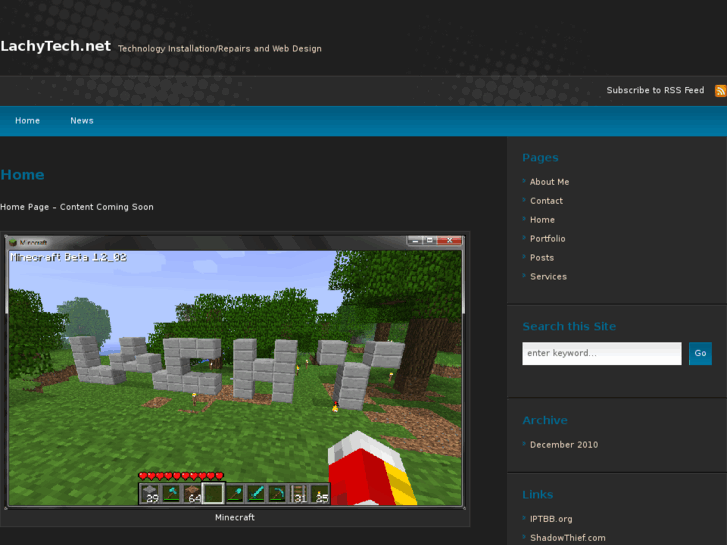Image resolution: width=727 pixels, height=545 pixels.
Task: Click the Search this Site heading
Action: pos(569,327)
